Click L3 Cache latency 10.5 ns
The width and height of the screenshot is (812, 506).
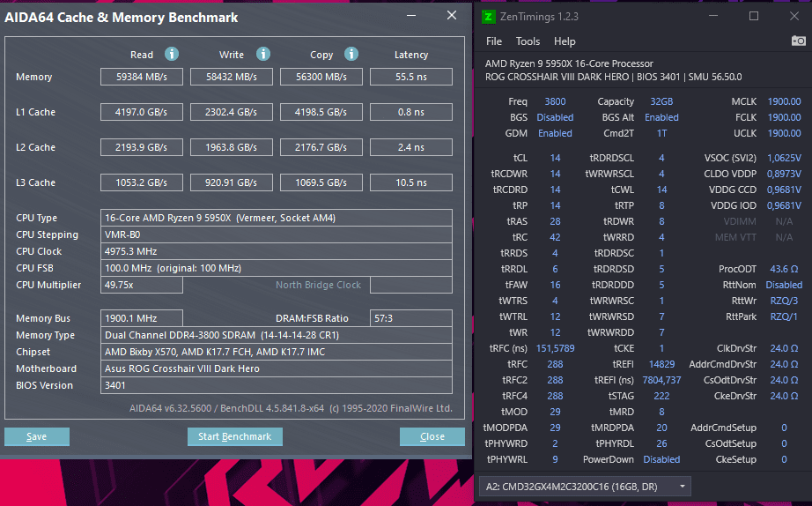tap(411, 182)
